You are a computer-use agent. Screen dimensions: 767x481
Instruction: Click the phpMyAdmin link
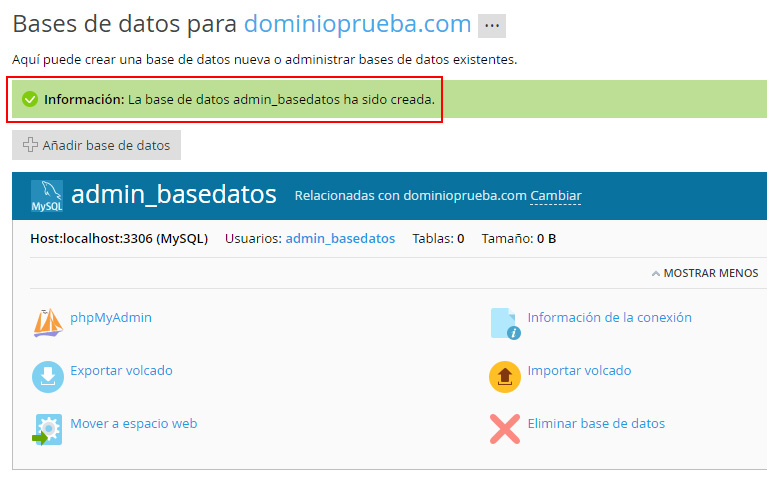[111, 318]
